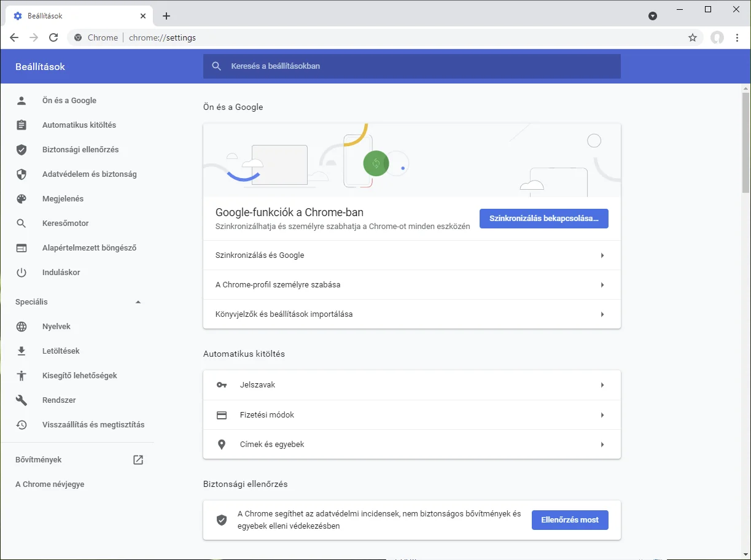Click the external link icon next to Bővítmények
751x560 pixels.
(x=138, y=460)
